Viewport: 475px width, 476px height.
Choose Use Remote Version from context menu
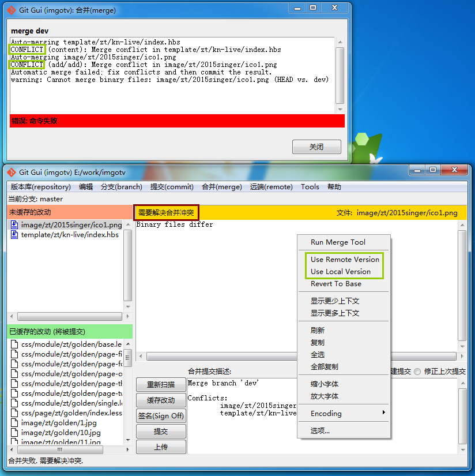pos(345,260)
